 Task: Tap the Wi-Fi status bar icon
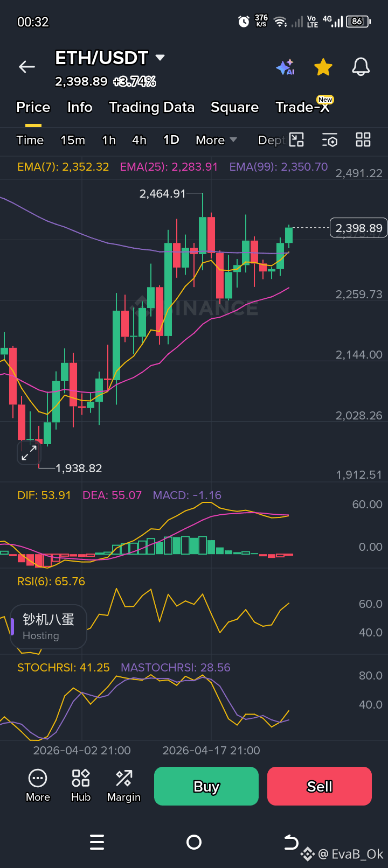click(x=280, y=22)
